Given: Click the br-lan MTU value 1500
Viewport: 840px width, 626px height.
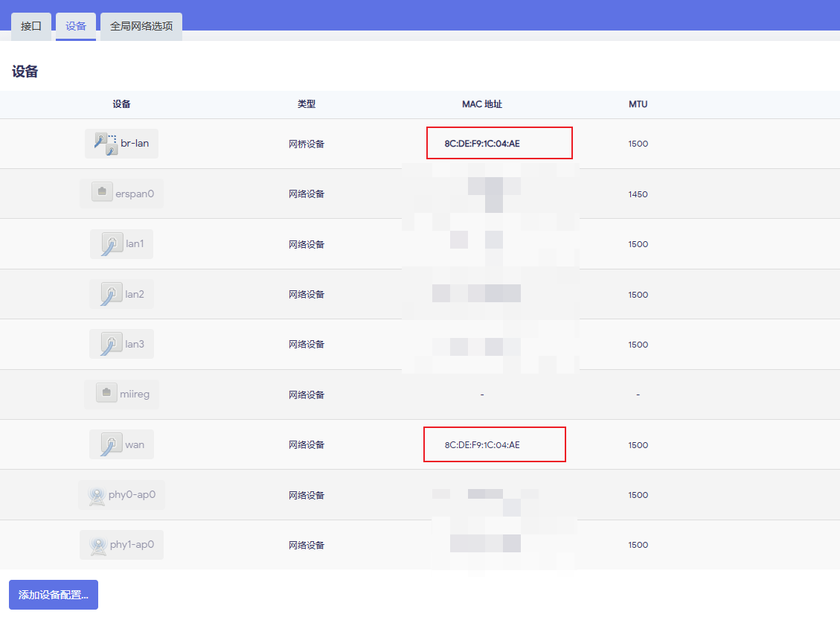Looking at the screenshot, I should [638, 144].
